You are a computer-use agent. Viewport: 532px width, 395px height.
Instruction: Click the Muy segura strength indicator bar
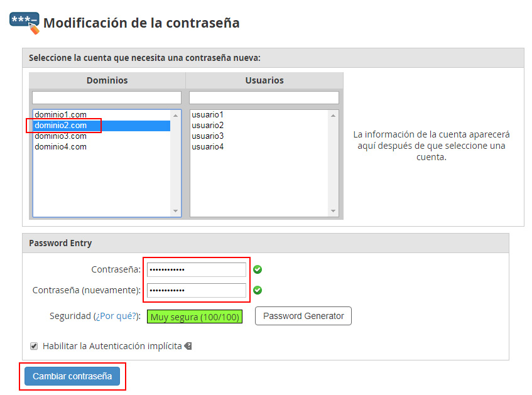[x=195, y=317]
